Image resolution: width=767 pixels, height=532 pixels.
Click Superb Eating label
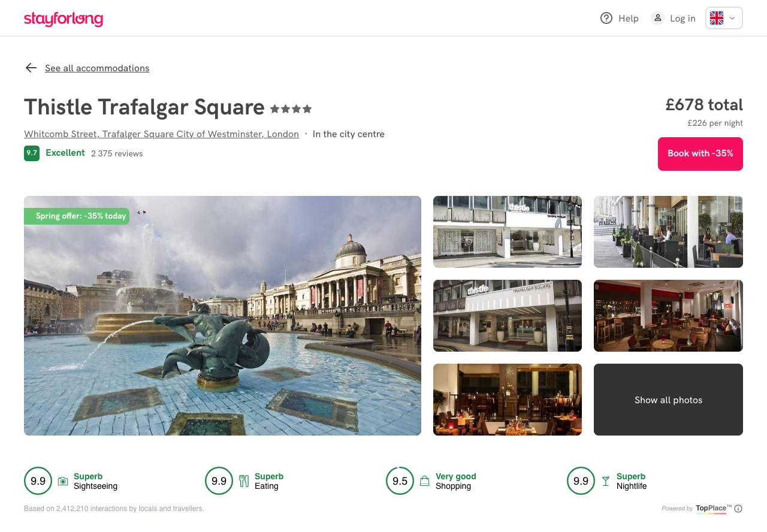[269, 481]
